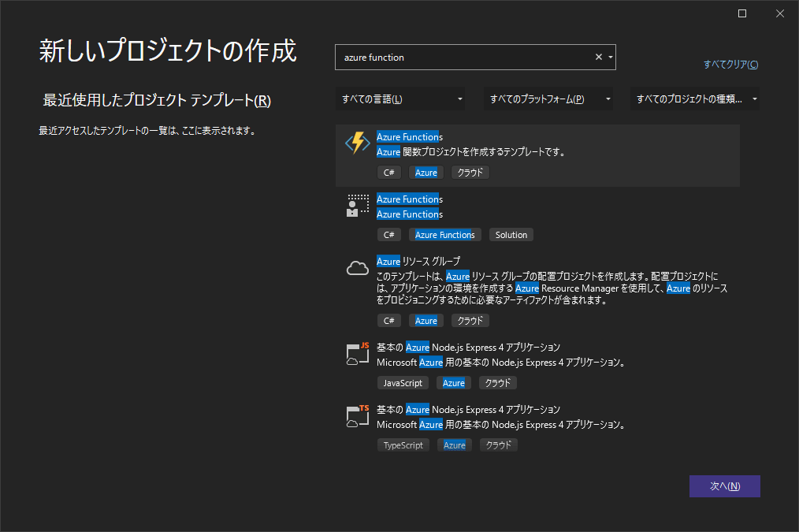Screen dimensions: 799x532
Task: Click the クラウド tag next to JavaScript
Action: pyautogui.click(x=498, y=383)
